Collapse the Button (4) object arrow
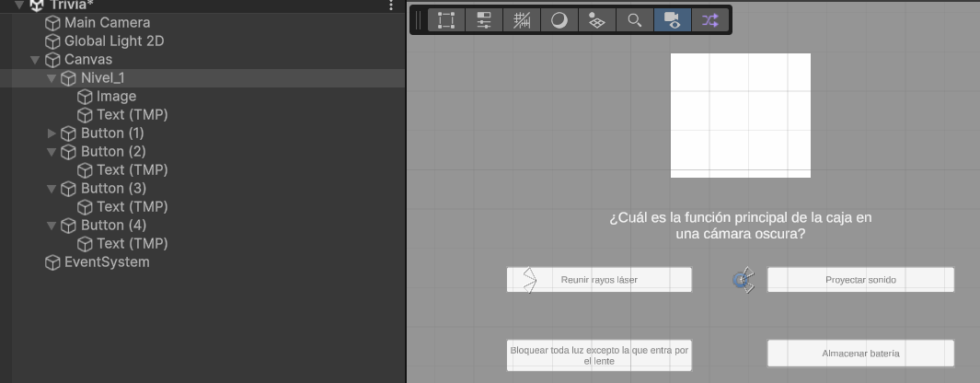This screenshot has height=383, width=980. point(52,226)
